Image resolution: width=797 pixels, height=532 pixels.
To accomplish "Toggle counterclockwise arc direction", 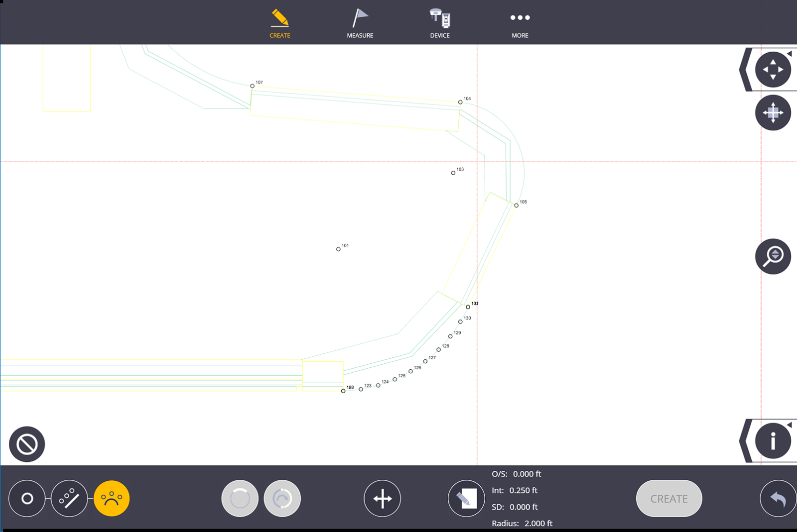I will pos(240,498).
